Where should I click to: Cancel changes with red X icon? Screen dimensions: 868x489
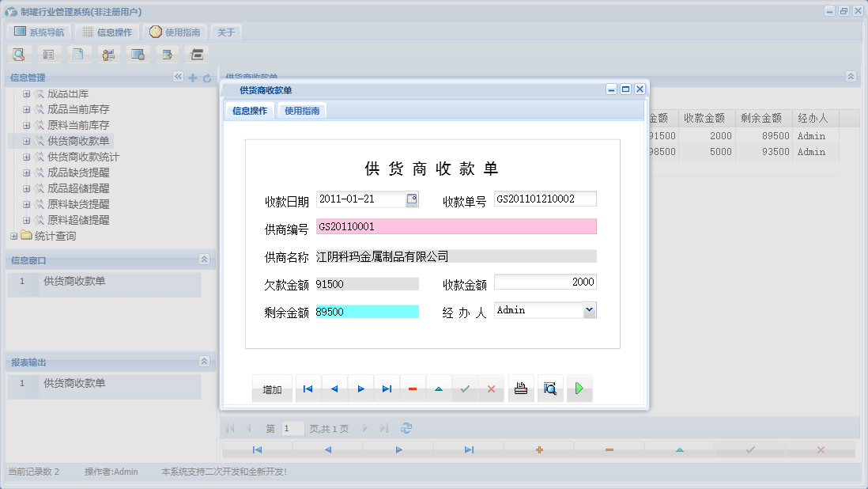tap(491, 389)
